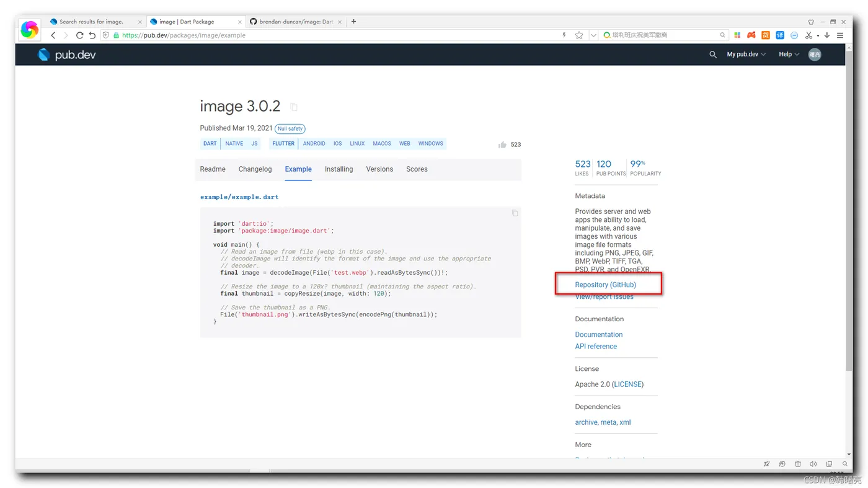The image size is (868, 488).
Task: Click the 120 PUB POINTS score
Action: click(611, 167)
